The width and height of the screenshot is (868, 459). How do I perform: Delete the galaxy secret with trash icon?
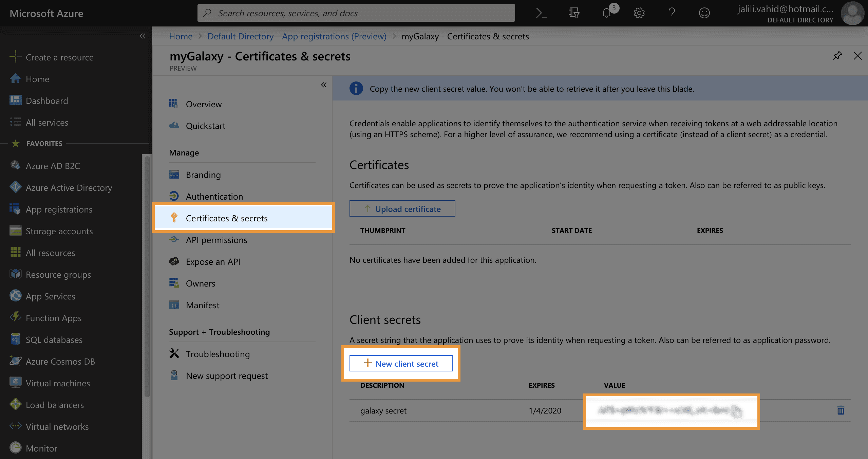coord(841,410)
